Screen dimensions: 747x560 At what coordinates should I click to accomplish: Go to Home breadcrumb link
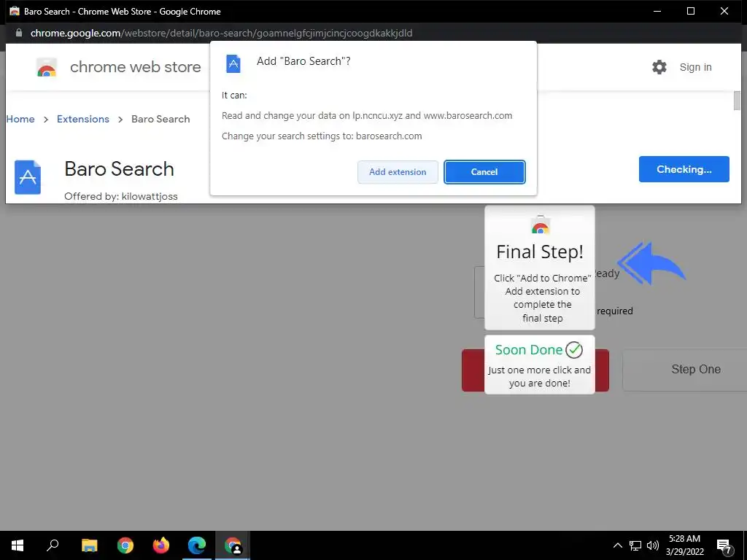point(20,119)
